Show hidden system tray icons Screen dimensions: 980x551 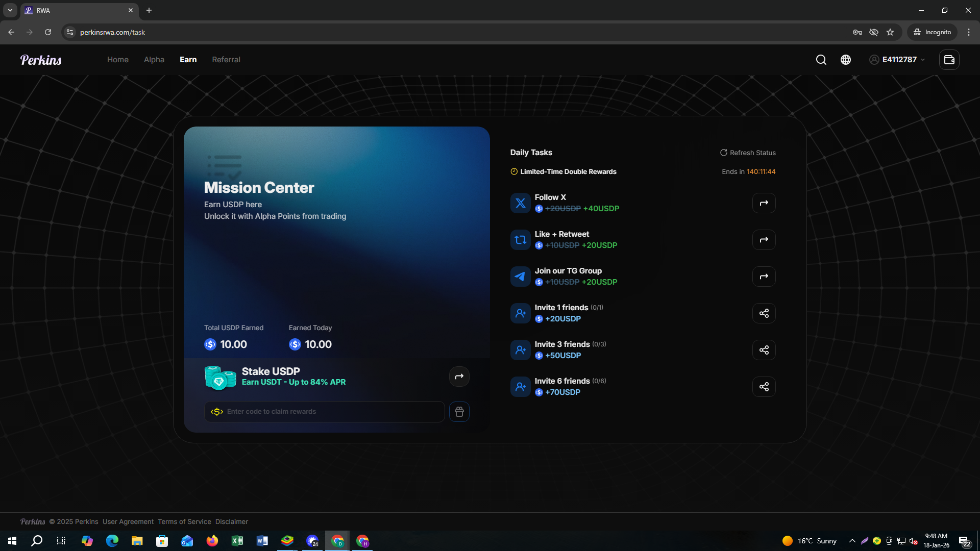pyautogui.click(x=852, y=541)
